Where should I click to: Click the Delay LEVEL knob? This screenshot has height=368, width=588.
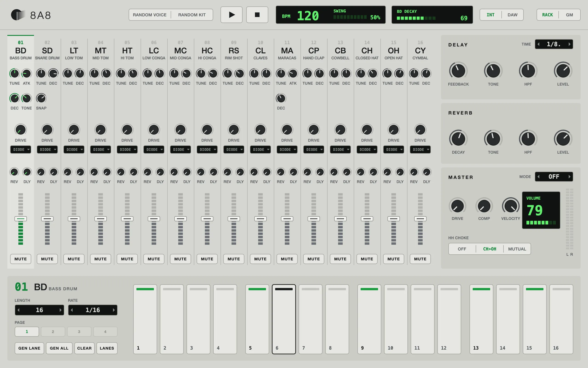pyautogui.click(x=563, y=71)
